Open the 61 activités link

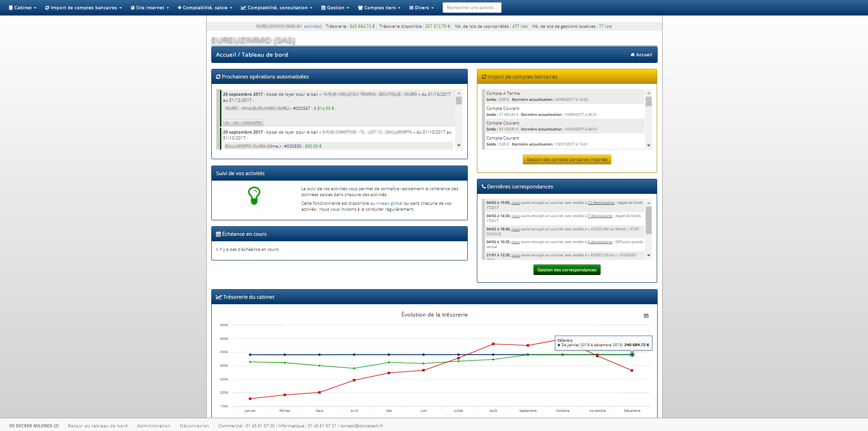click(x=309, y=26)
